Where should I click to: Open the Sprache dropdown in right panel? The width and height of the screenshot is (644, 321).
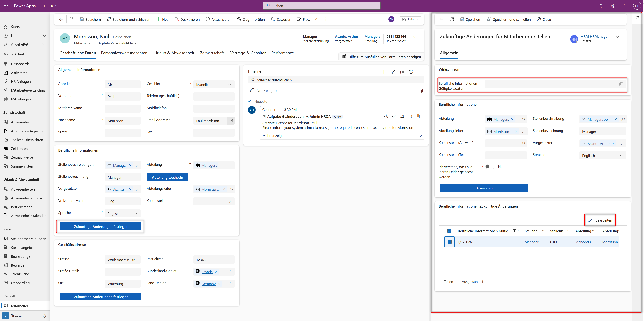[602, 156]
